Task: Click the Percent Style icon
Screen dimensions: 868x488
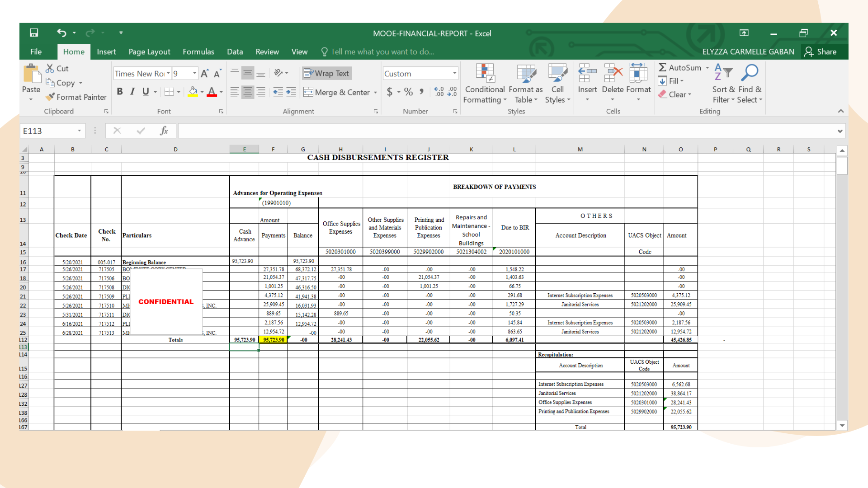Action: coord(408,92)
